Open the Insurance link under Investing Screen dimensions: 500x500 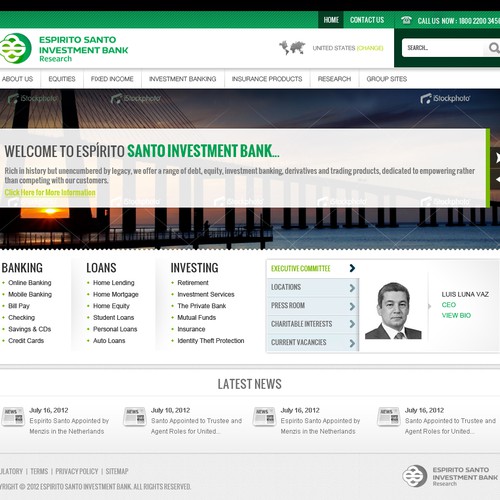(x=191, y=329)
